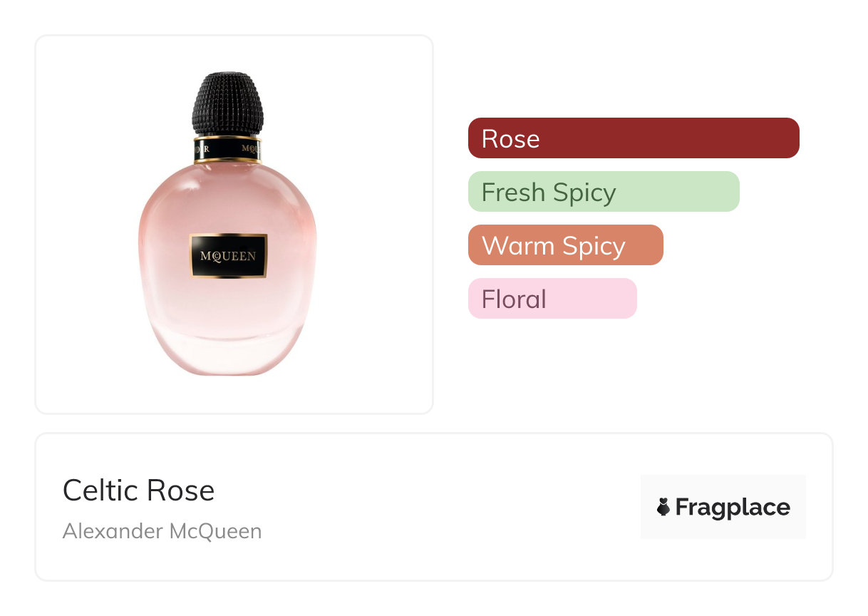Select the dark red Rose accord bar
Viewport: 868px width, 616px height.
pos(634,138)
